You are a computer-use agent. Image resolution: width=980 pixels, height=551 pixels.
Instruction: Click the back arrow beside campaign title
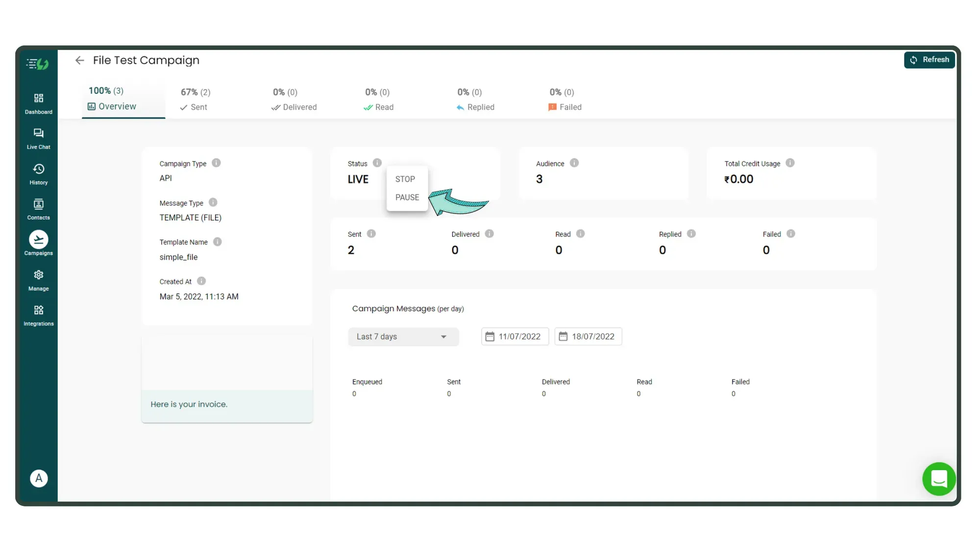[79, 60]
